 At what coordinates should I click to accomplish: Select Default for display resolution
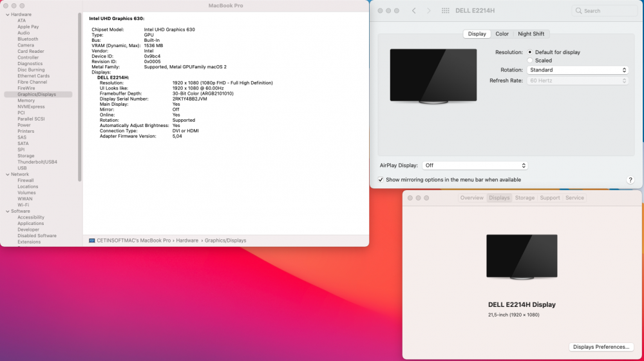point(530,52)
